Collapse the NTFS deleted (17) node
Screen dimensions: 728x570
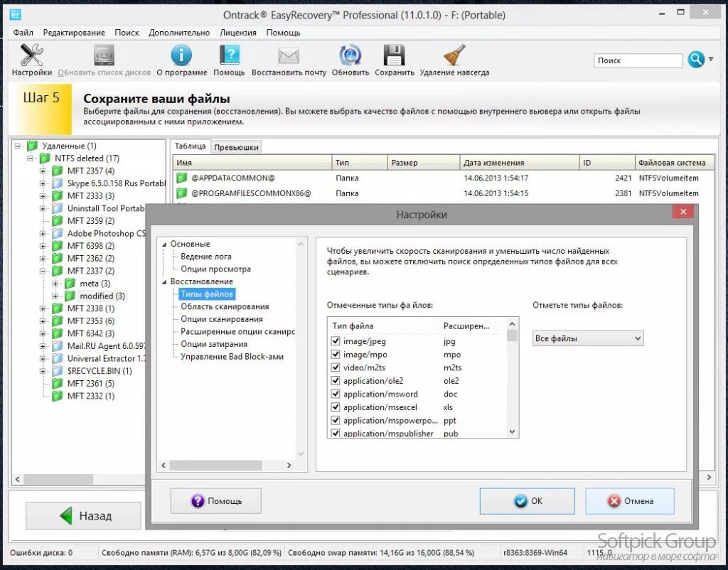(30, 158)
